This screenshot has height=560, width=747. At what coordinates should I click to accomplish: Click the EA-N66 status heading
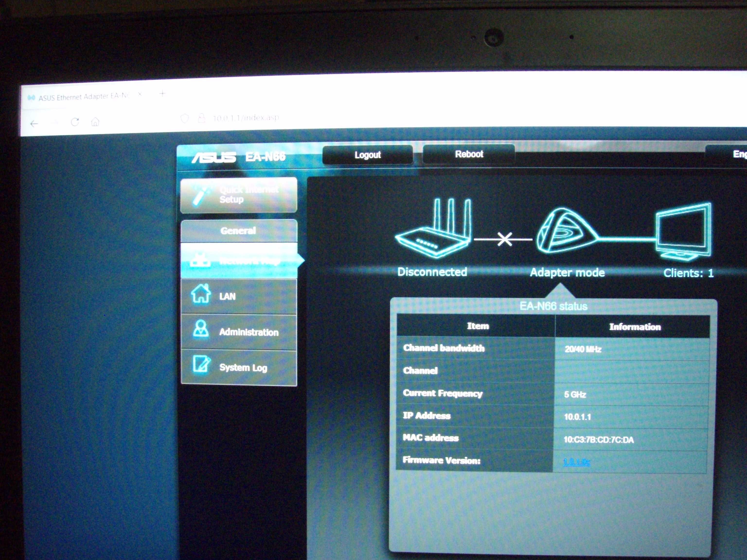553,306
